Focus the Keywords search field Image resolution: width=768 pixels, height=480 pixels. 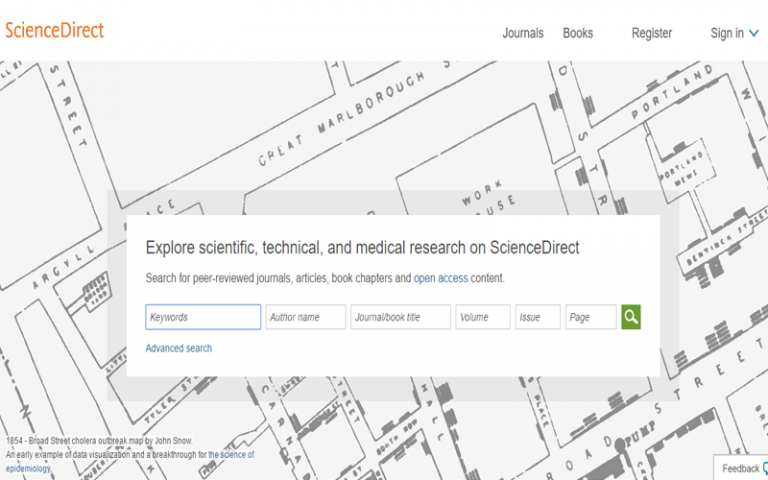pyautogui.click(x=203, y=317)
